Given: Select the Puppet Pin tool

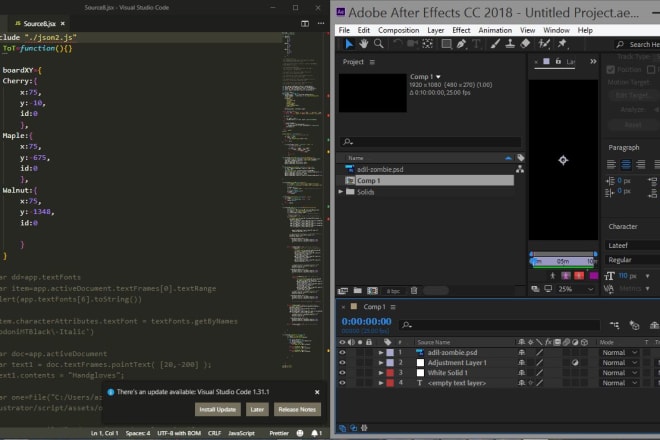Looking at the screenshot, I should (562, 43).
